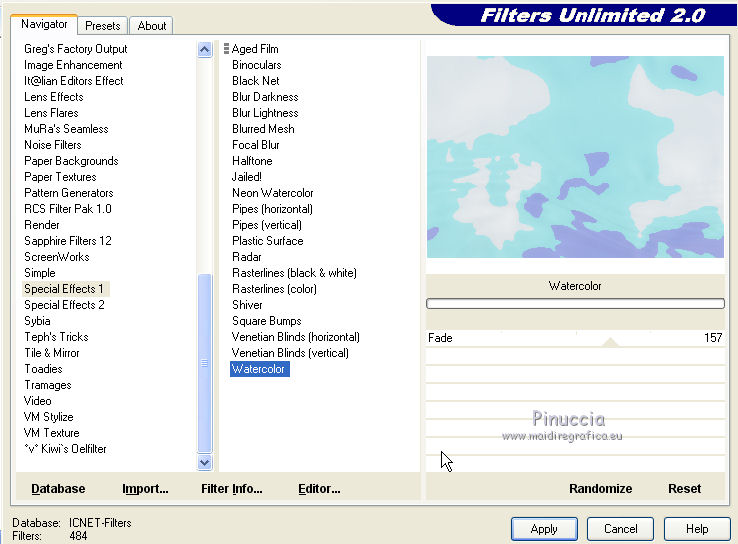Switch to the About tab
The width and height of the screenshot is (738, 544).
[x=152, y=26]
